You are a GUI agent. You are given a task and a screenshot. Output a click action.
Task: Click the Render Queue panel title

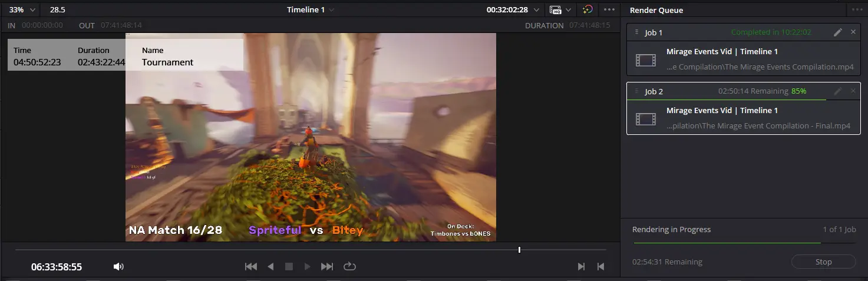(656, 10)
